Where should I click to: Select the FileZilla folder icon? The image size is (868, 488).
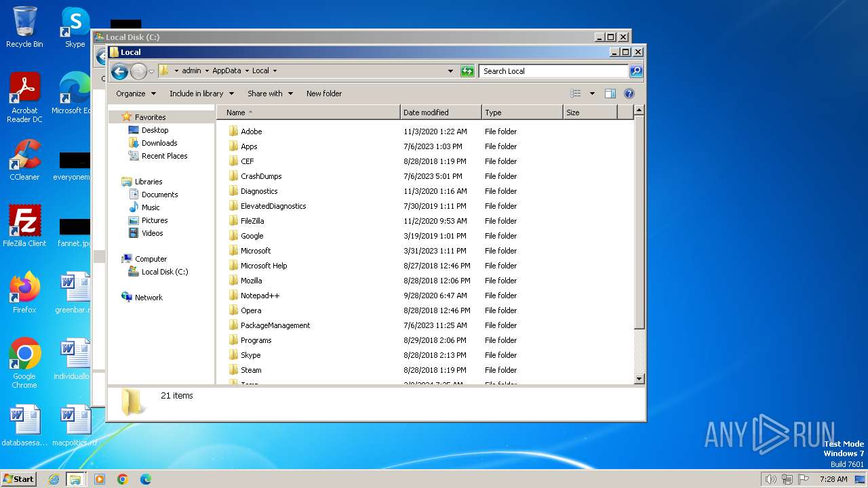(x=233, y=221)
